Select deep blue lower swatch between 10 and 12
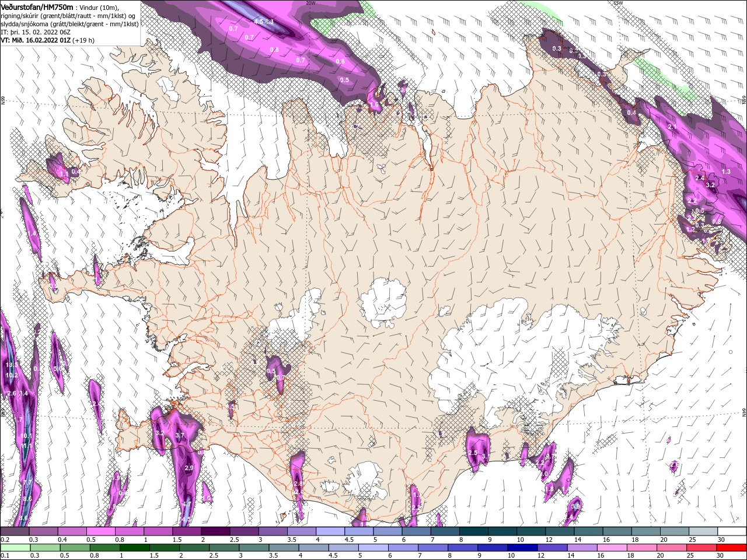This screenshot has width=747, height=560. click(522, 548)
